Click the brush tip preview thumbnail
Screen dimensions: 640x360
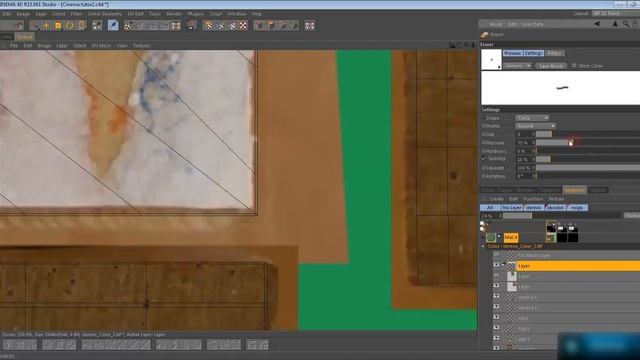(491, 60)
